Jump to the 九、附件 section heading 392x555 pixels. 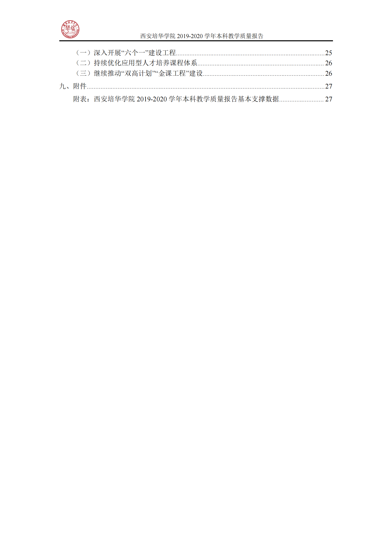point(73,86)
